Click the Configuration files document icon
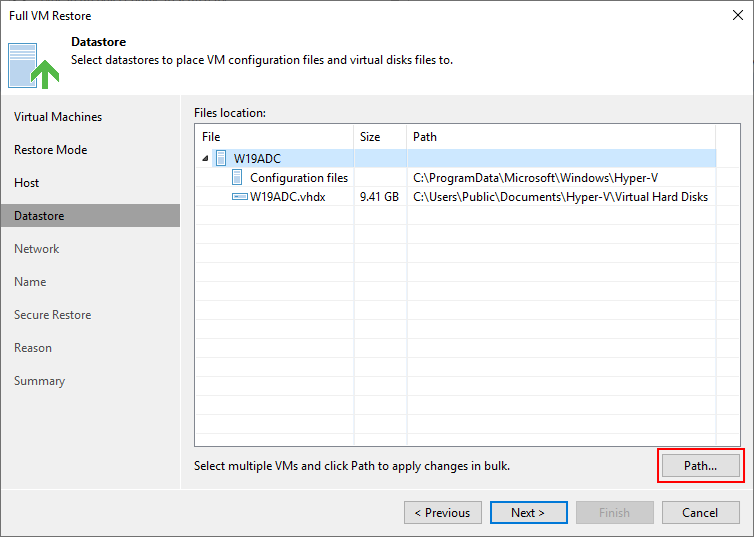 (x=237, y=177)
